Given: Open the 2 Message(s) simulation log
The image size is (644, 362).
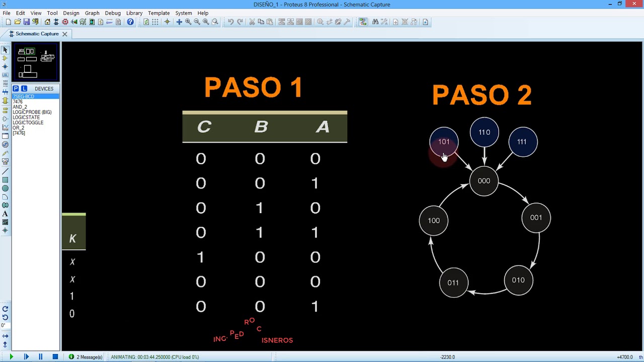Looking at the screenshot, I should tap(86, 357).
